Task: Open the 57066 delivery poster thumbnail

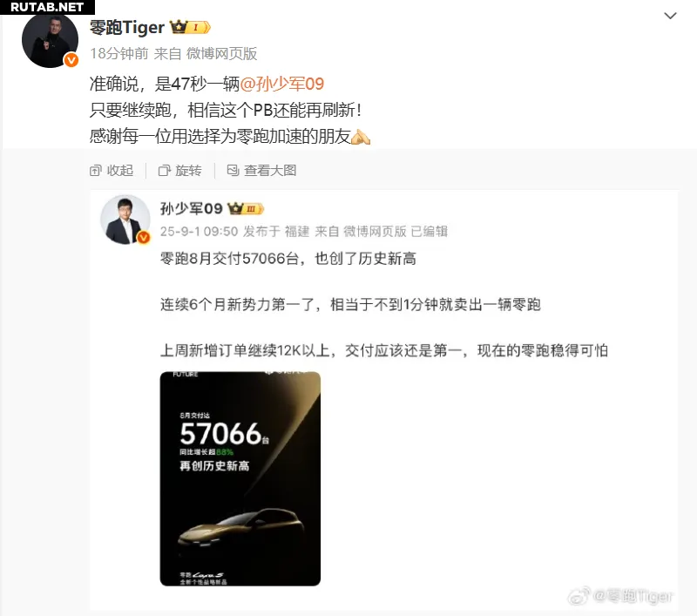Action: (240, 478)
